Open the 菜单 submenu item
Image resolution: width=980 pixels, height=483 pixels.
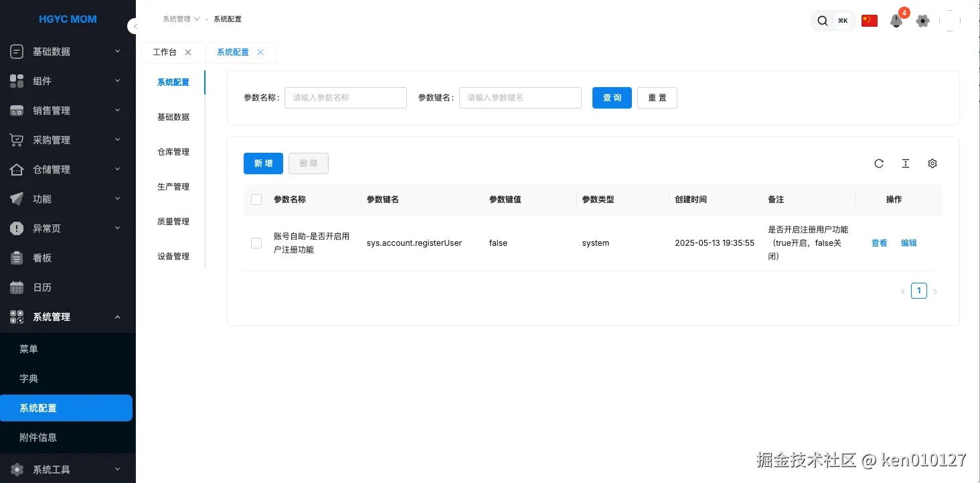click(x=67, y=349)
